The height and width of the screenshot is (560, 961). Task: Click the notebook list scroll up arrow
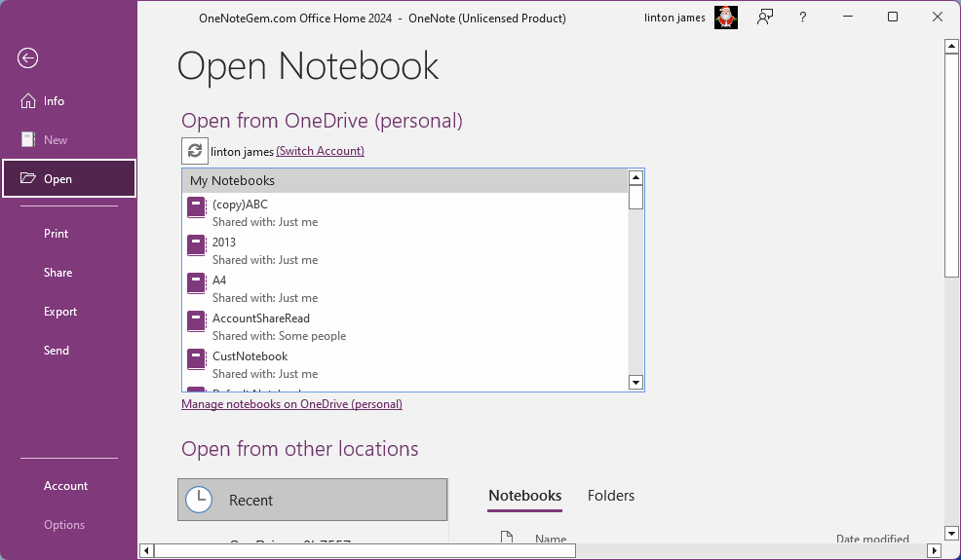click(635, 177)
